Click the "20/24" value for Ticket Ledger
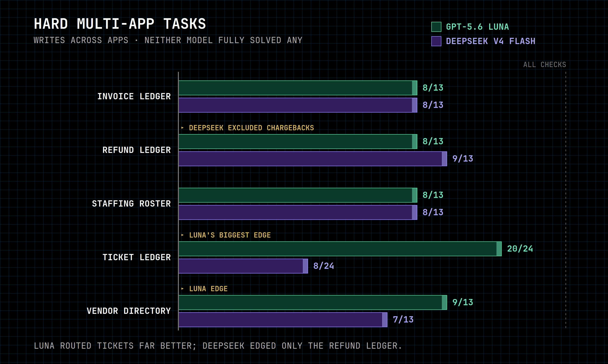 pyautogui.click(x=520, y=249)
